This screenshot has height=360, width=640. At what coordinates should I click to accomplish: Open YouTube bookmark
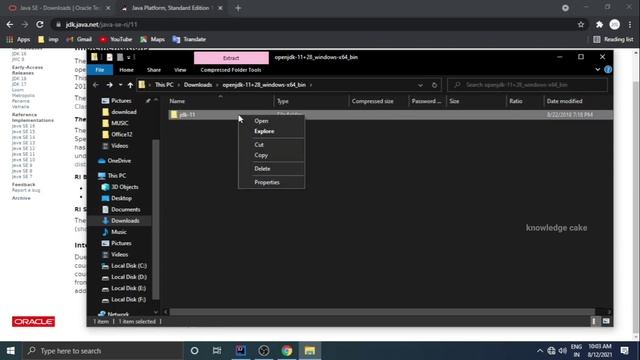(x=116, y=39)
